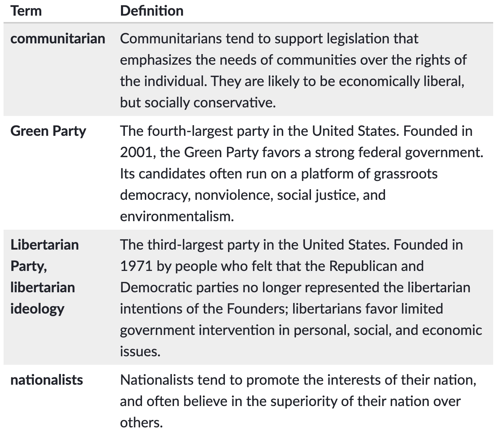Click the Green Party term cell
This screenshot has width=496, height=448.
click(x=48, y=131)
